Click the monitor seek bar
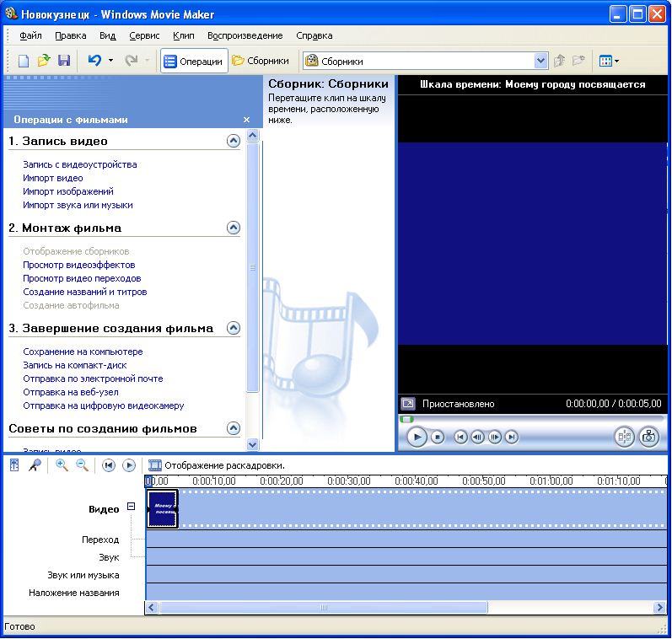672x639 pixels. (x=531, y=419)
